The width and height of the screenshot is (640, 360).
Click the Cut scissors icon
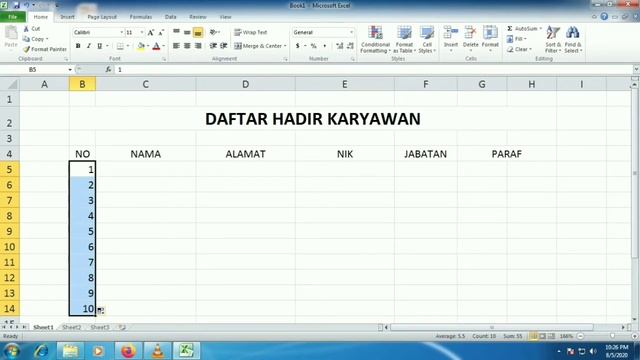pyautogui.click(x=27, y=29)
